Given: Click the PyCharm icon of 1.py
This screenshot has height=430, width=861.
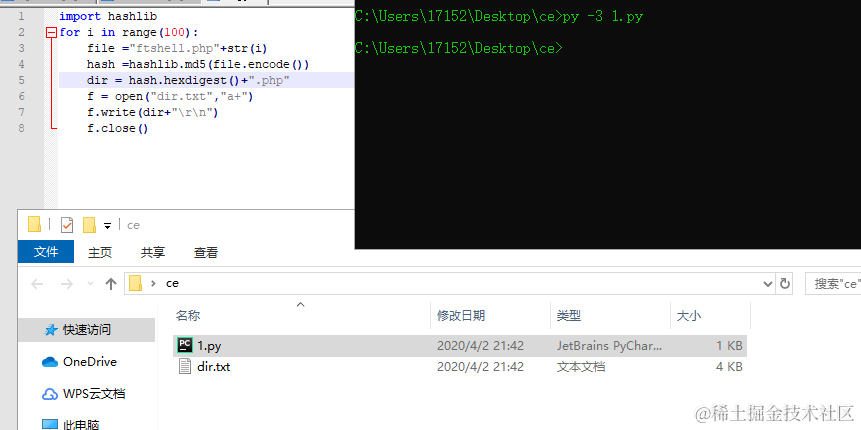Looking at the screenshot, I should 185,345.
